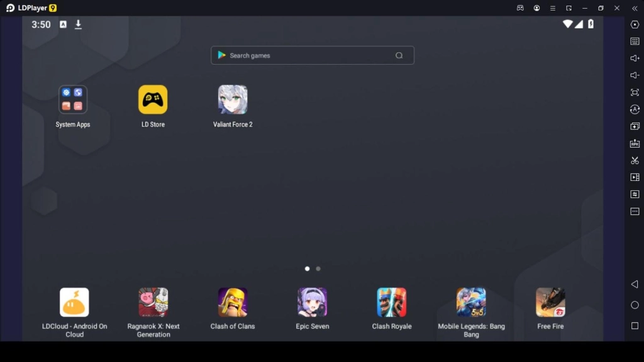
Task: Decrease the emulator volume
Action: 635,75
